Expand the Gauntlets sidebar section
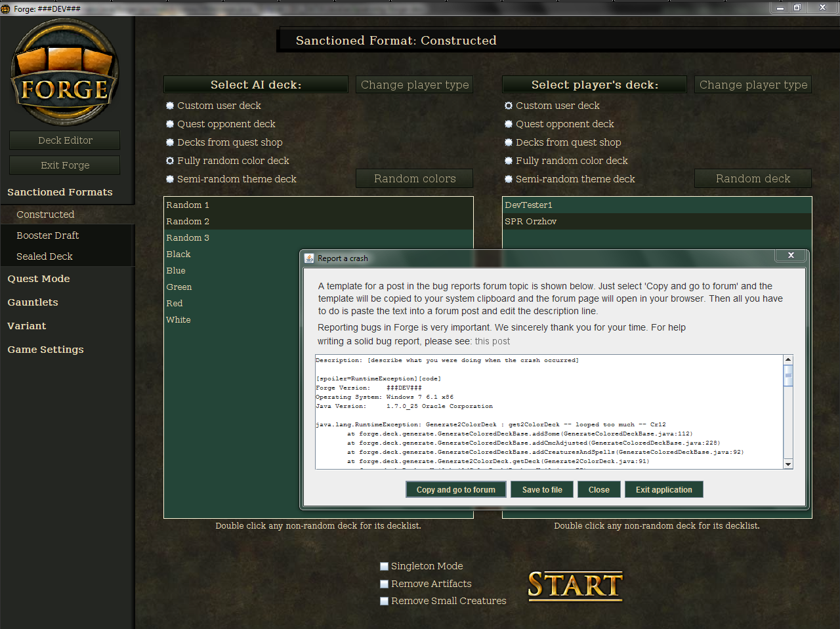 (33, 302)
